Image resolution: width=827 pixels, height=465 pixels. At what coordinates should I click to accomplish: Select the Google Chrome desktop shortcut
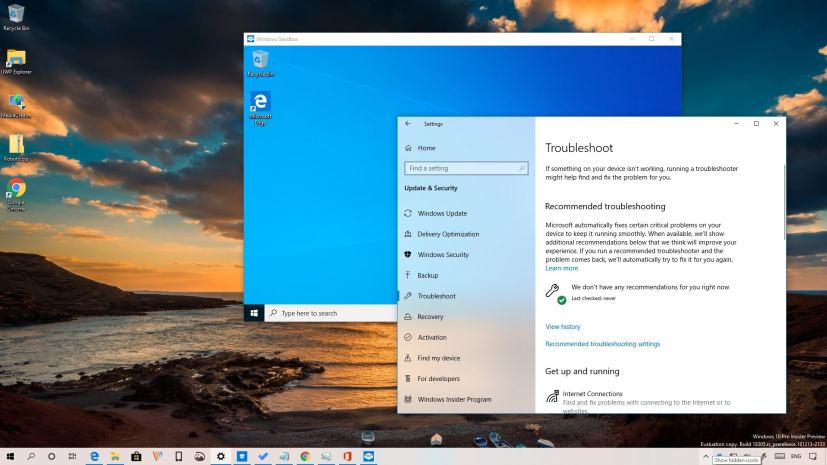point(16,195)
